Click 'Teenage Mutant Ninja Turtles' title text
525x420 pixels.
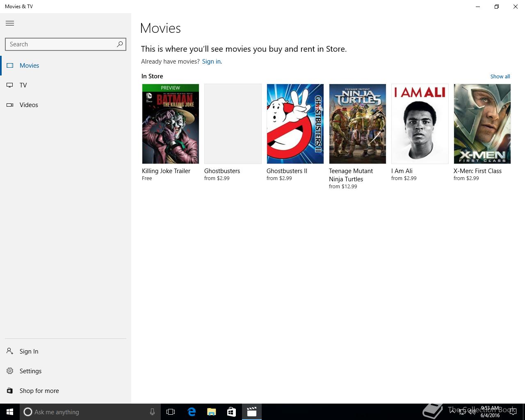[351, 175]
